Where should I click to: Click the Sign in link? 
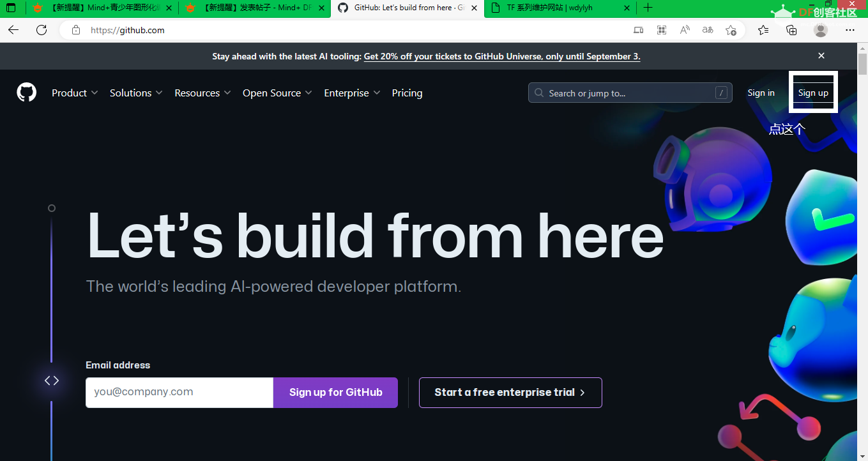761,93
